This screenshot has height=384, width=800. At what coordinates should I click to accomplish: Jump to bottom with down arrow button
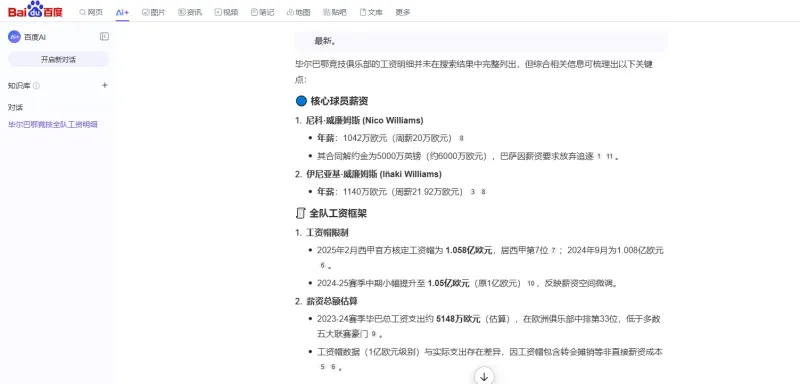point(484,376)
